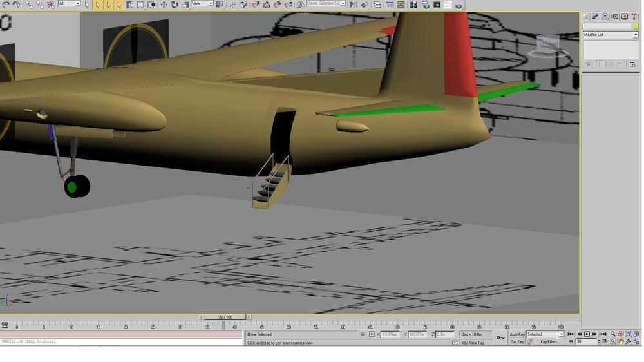The image size is (644, 362).
Task: Open the Material Editor icon
Action: 413,5
